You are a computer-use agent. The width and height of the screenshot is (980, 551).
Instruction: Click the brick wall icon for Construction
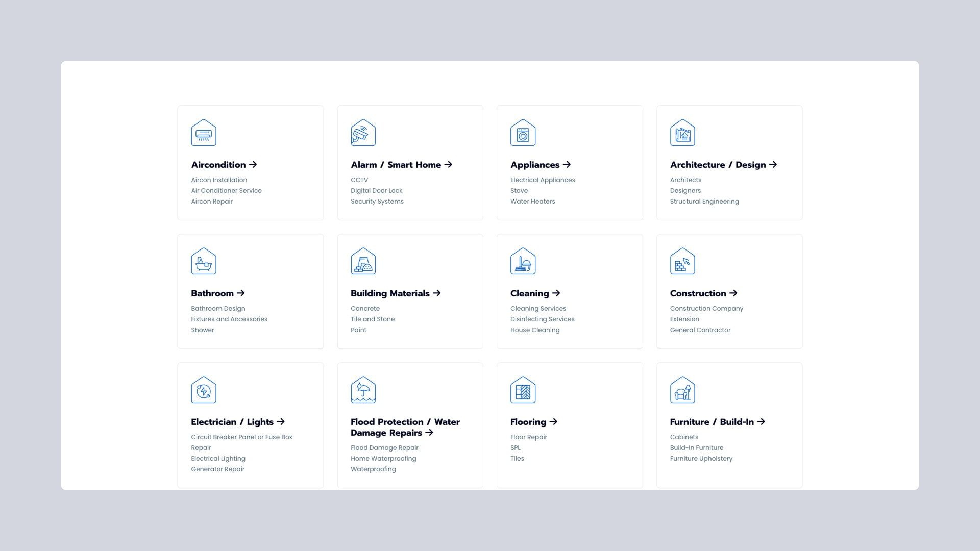pyautogui.click(x=683, y=261)
